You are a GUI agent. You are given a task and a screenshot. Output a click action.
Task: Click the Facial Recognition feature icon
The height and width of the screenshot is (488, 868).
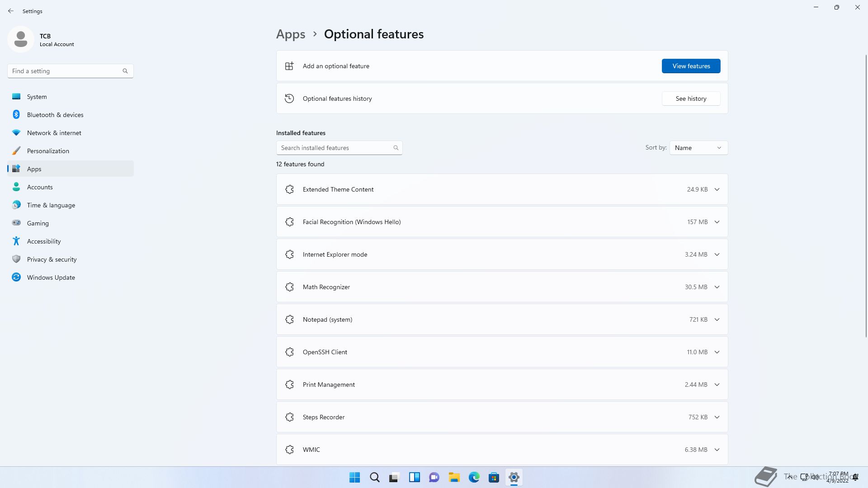click(290, 222)
